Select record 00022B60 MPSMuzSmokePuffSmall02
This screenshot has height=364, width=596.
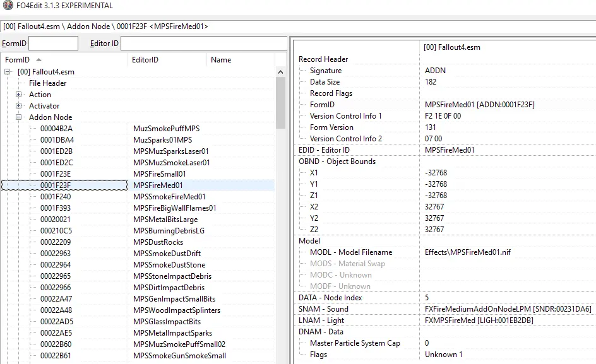[x=138, y=344]
